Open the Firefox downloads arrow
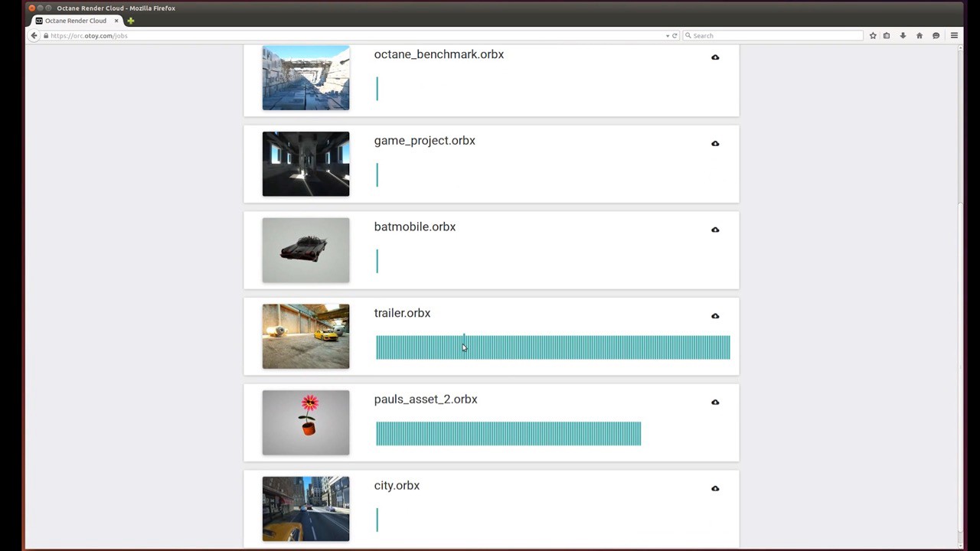 [x=903, y=35]
